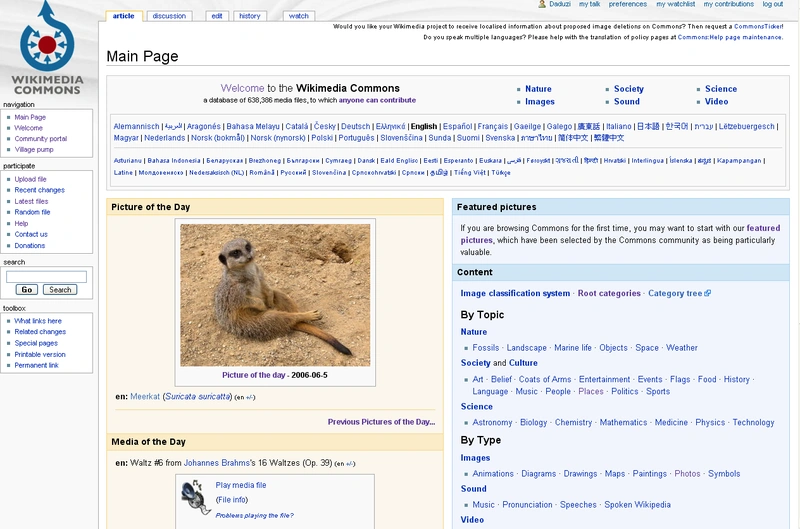
Task: View Recent changes
Action: tap(39, 190)
